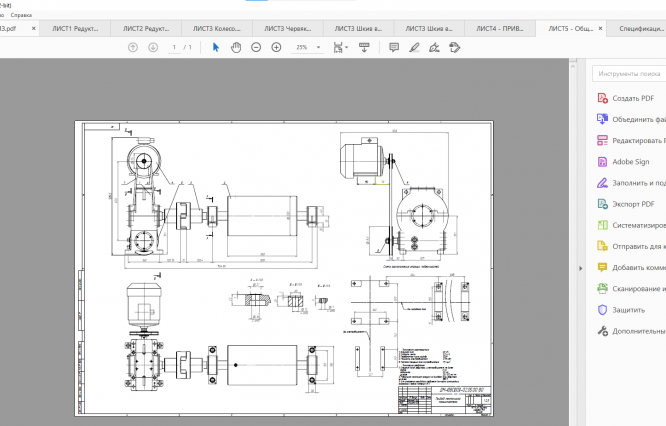Viewport: 666px width, 426px height.
Task: Select the highlighter pen tool
Action: pos(414,47)
